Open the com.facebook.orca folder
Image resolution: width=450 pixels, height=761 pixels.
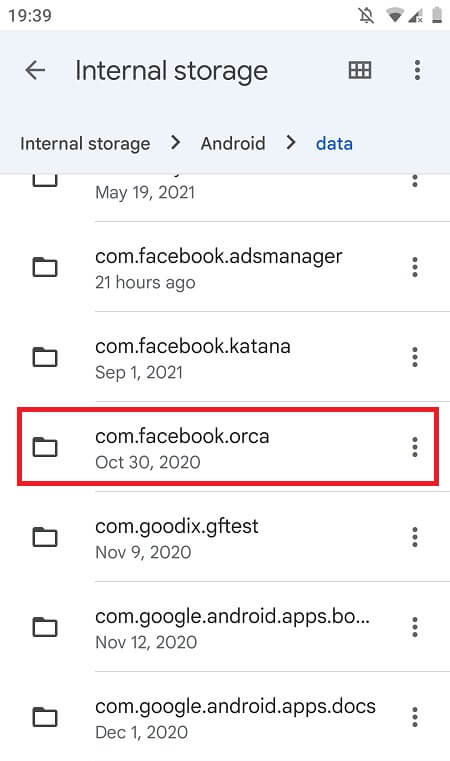click(228, 447)
